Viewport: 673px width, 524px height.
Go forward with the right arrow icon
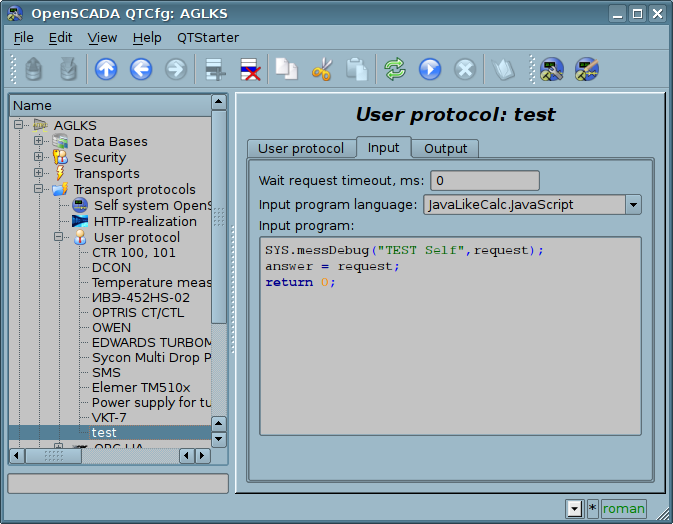[x=176, y=69]
